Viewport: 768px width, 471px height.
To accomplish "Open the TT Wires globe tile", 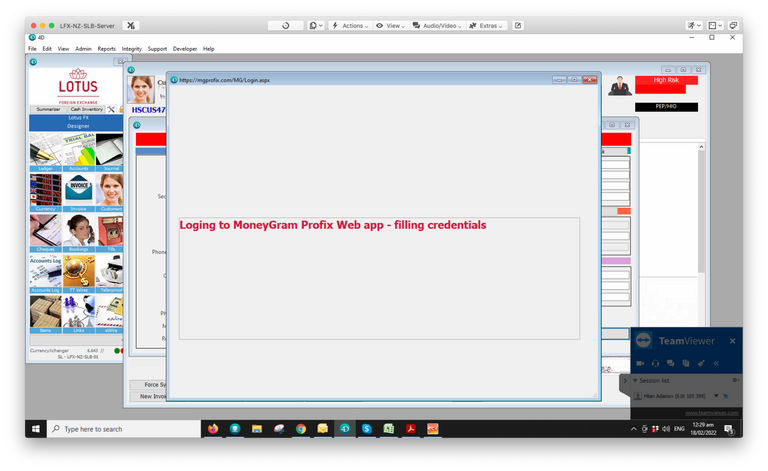I will point(78,274).
